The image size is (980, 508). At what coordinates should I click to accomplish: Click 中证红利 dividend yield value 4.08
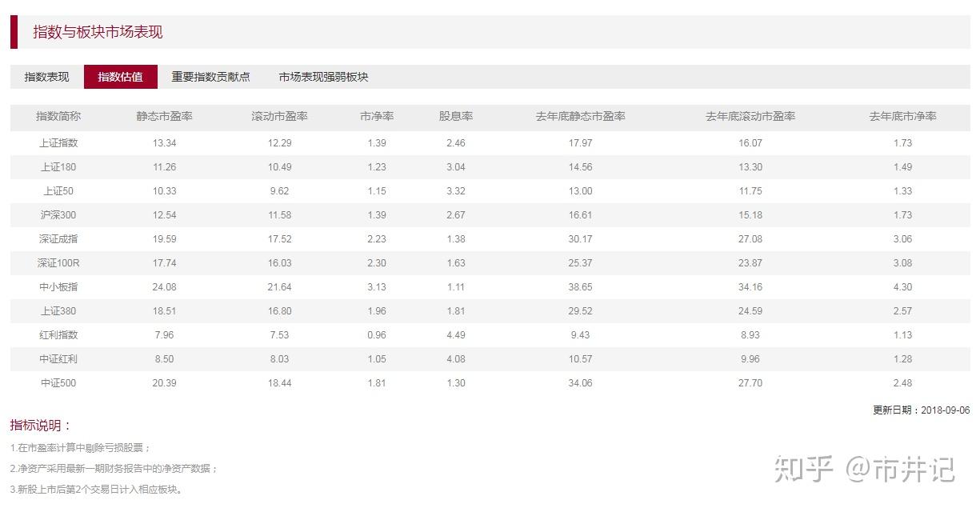[456, 359]
